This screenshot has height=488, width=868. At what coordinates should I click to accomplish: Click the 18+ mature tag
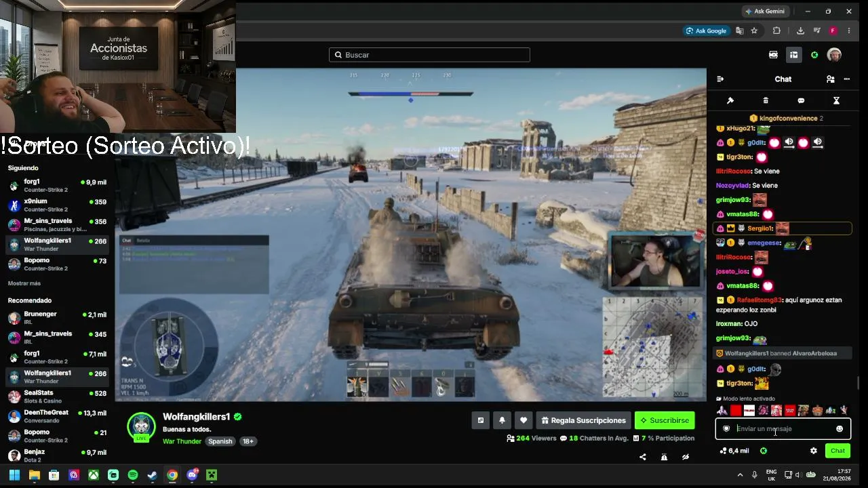248,441
